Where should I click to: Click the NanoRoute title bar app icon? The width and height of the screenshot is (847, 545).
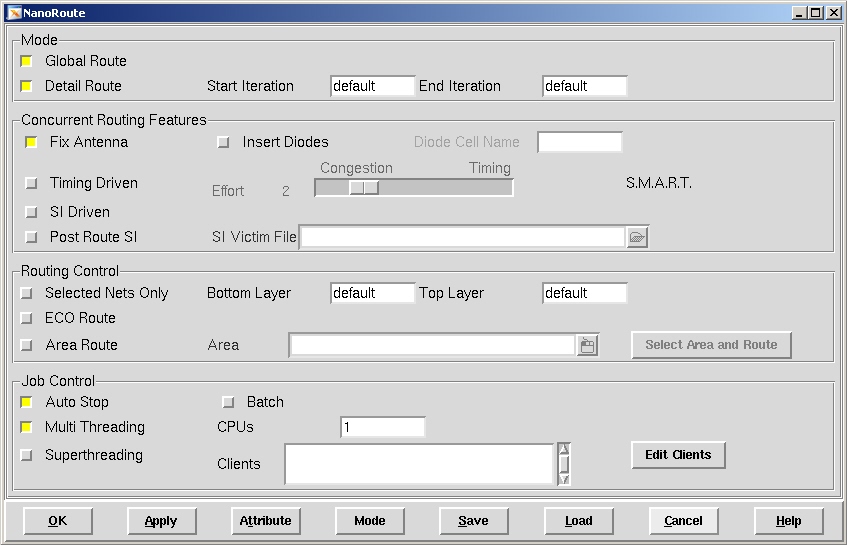click(x=14, y=12)
